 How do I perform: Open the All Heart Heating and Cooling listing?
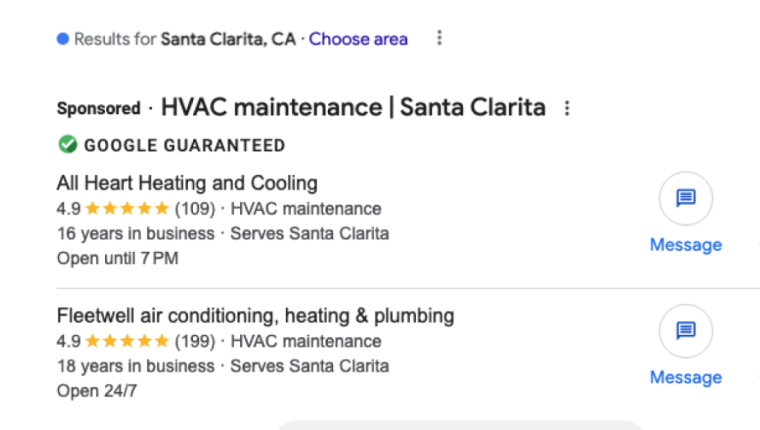click(x=187, y=183)
